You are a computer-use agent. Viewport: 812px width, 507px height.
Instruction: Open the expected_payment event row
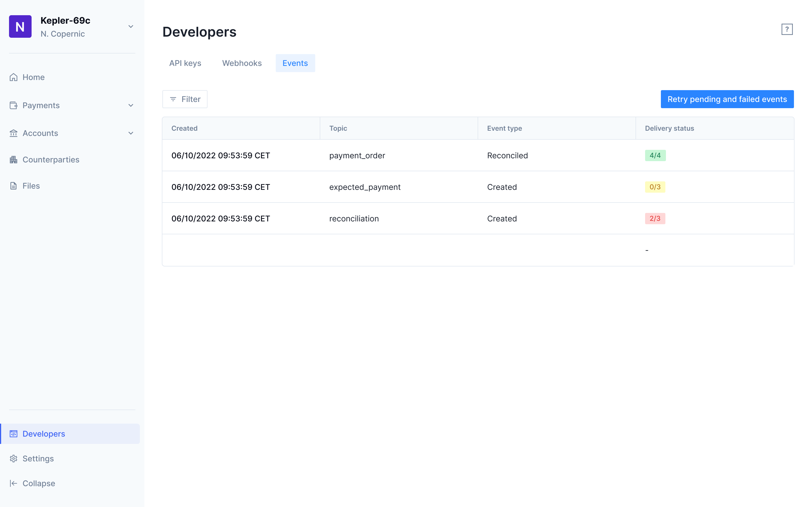click(x=365, y=187)
